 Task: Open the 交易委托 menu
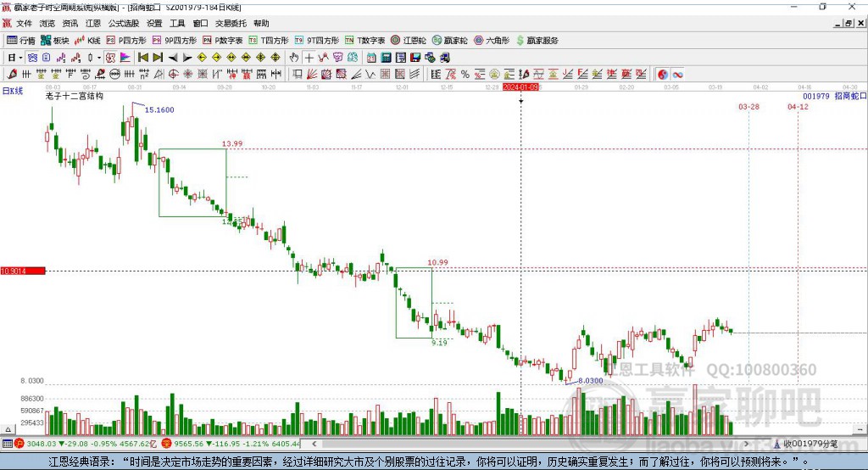pos(231,23)
